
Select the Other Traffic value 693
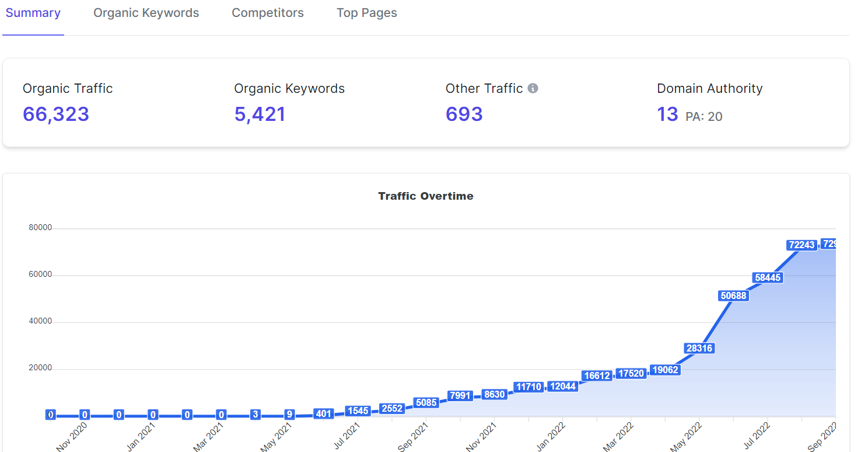click(x=464, y=114)
